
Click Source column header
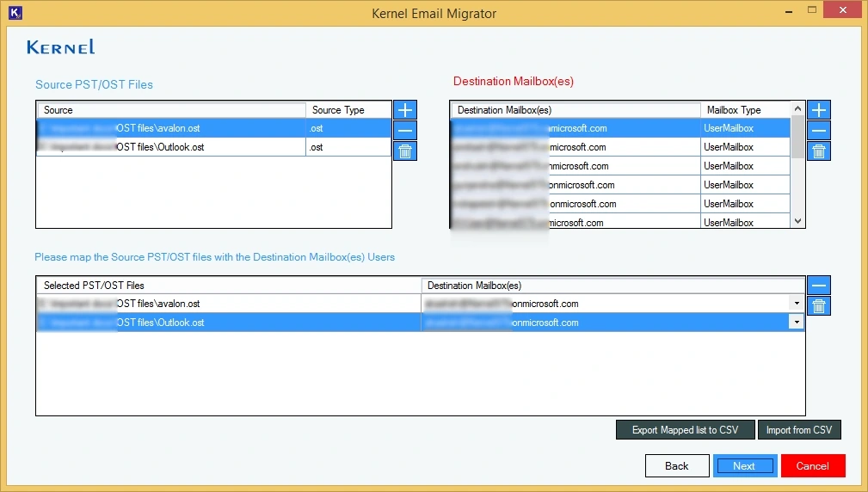coord(171,109)
